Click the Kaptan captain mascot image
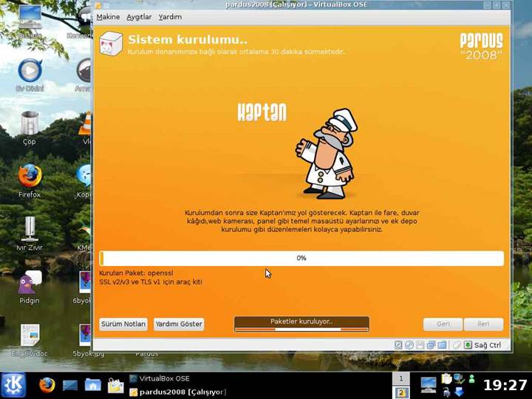Screen dimensions: 532x399 (x=327, y=154)
